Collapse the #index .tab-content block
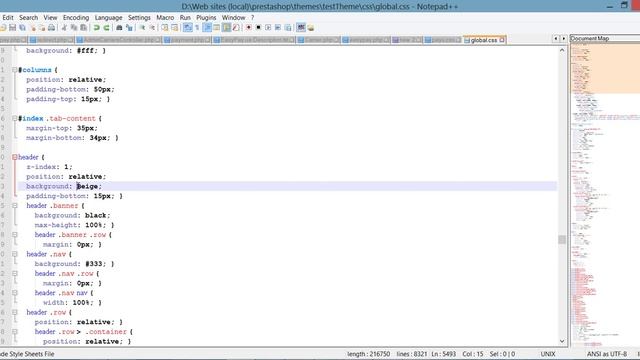 pyautogui.click(x=15, y=118)
